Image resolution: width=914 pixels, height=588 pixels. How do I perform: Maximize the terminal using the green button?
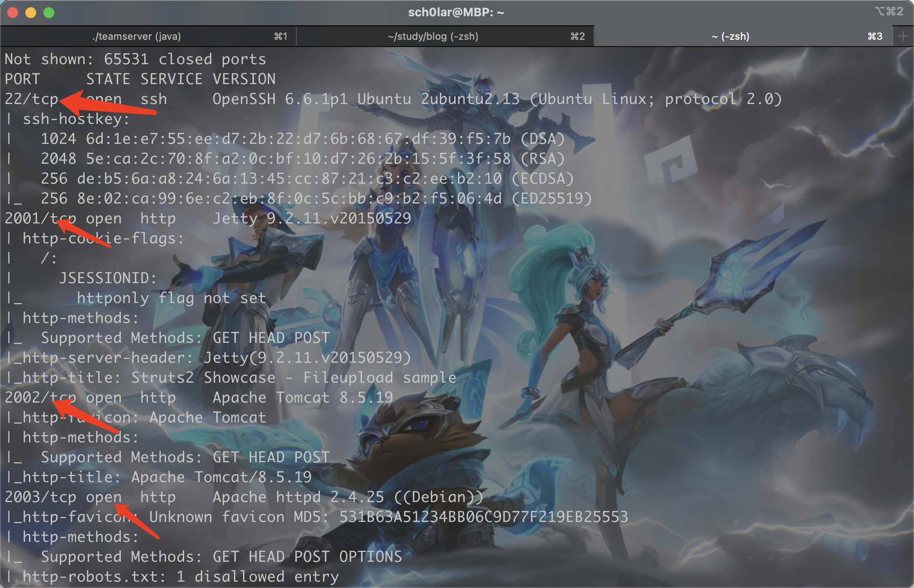pos(49,12)
